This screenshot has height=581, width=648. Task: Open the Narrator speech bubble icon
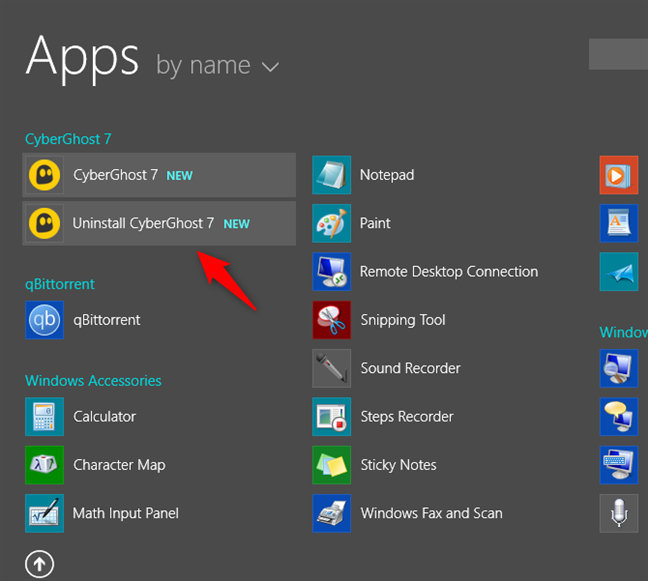coord(619,417)
